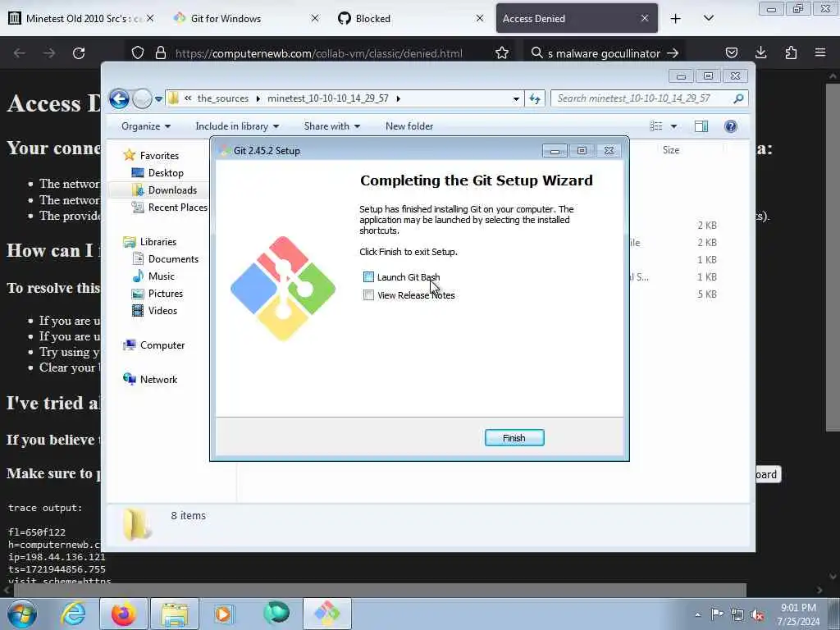The image size is (840, 630).
Task: Click Size column header in Explorer
Action: 671,150
